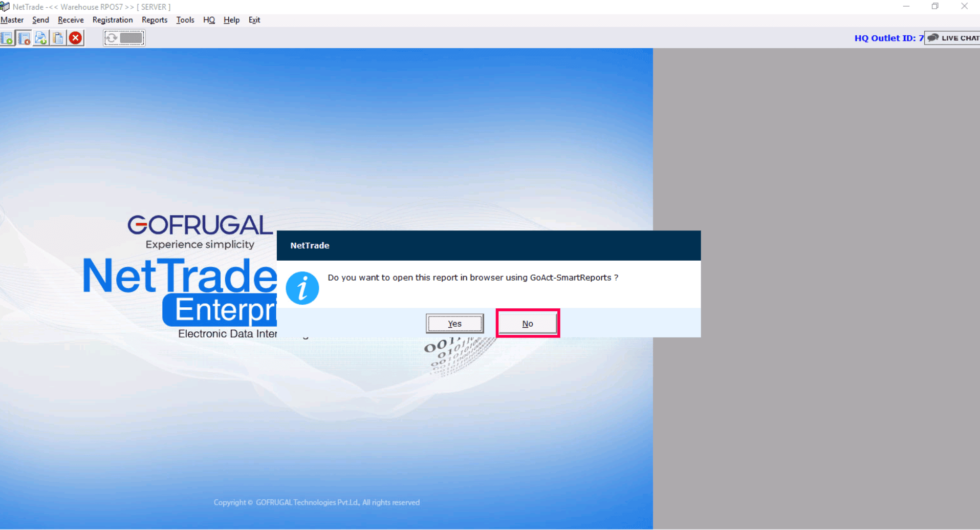Click the sync refresh arrows button
The width and height of the screenshot is (980, 530).
(x=124, y=38)
